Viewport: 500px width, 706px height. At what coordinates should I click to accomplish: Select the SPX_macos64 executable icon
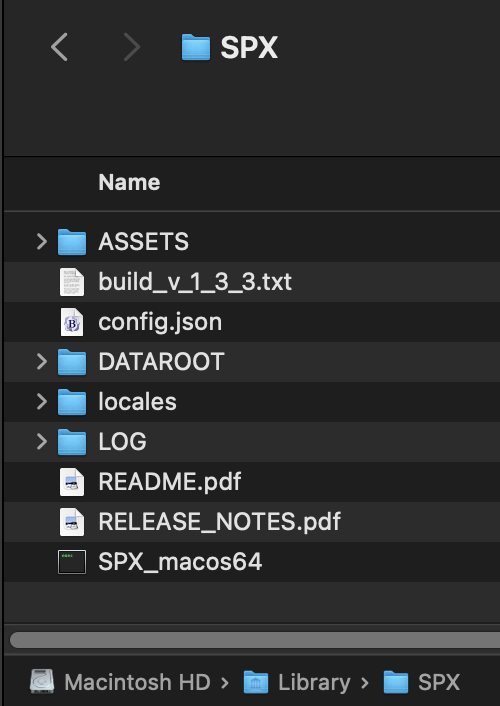pyautogui.click(x=72, y=562)
